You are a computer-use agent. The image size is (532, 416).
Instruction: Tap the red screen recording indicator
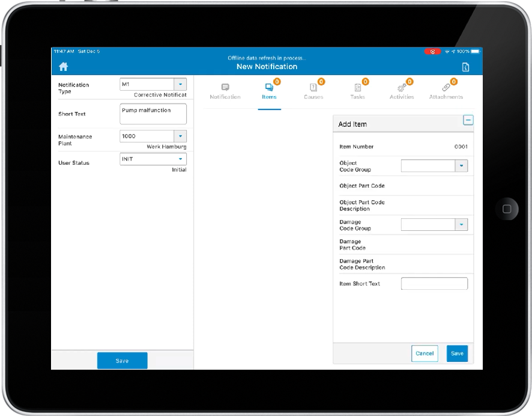point(432,52)
